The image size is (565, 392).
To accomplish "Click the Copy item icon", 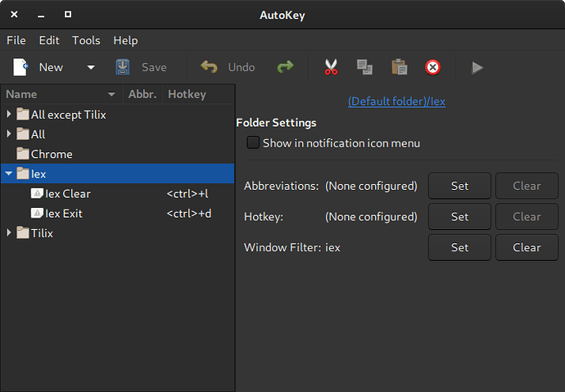I will pyautogui.click(x=364, y=67).
